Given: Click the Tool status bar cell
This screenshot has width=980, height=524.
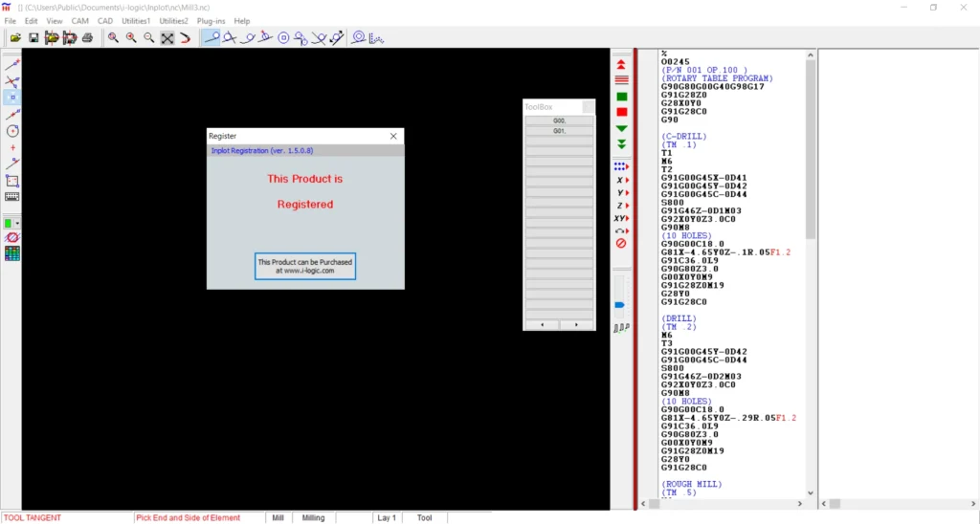Looking at the screenshot, I should pyautogui.click(x=424, y=517).
